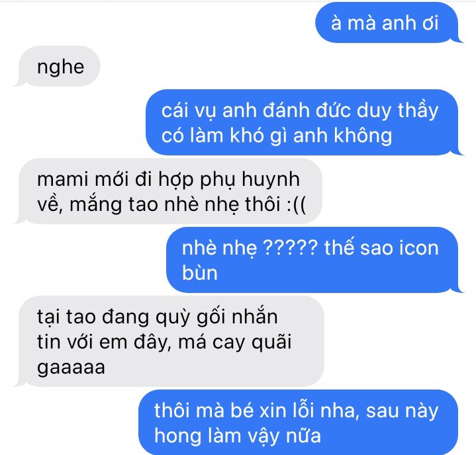
Task: Click the line 'tin với em đây, má cay quãi'
Action: [x=164, y=342]
